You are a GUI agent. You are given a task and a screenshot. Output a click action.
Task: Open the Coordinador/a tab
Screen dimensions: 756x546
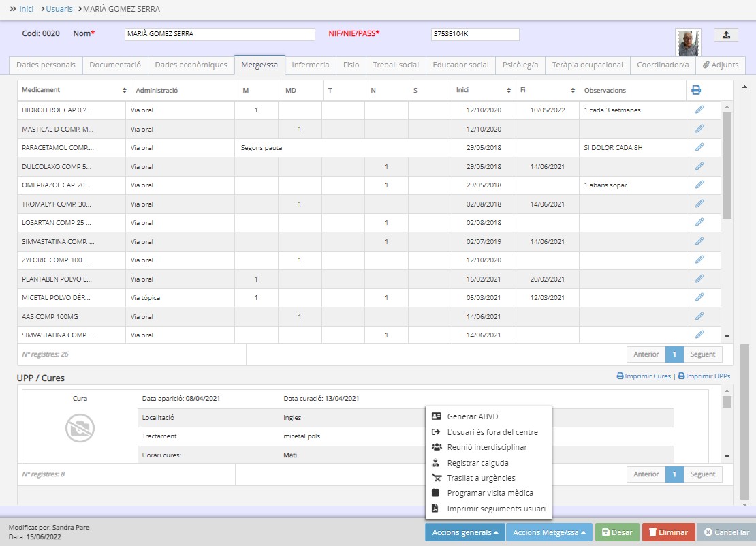[663, 65]
